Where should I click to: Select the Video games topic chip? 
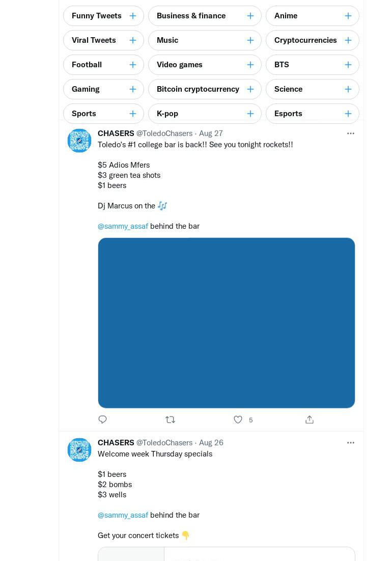coord(205,65)
